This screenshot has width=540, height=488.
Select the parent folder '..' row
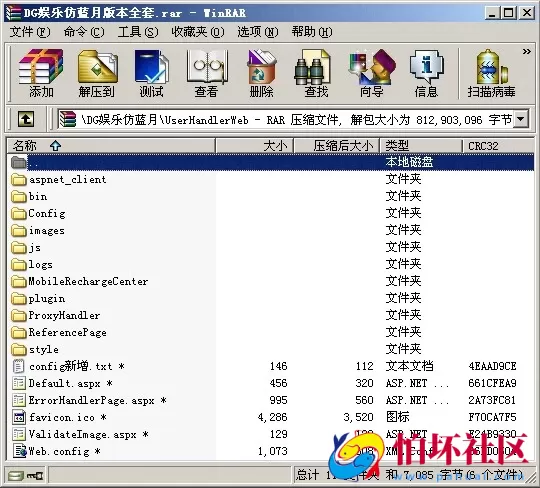tap(270, 162)
